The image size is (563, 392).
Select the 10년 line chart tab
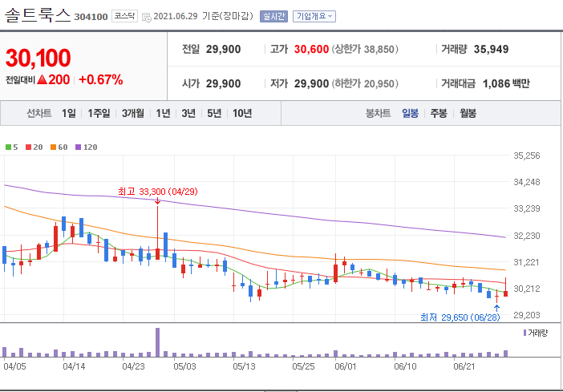[x=242, y=114]
